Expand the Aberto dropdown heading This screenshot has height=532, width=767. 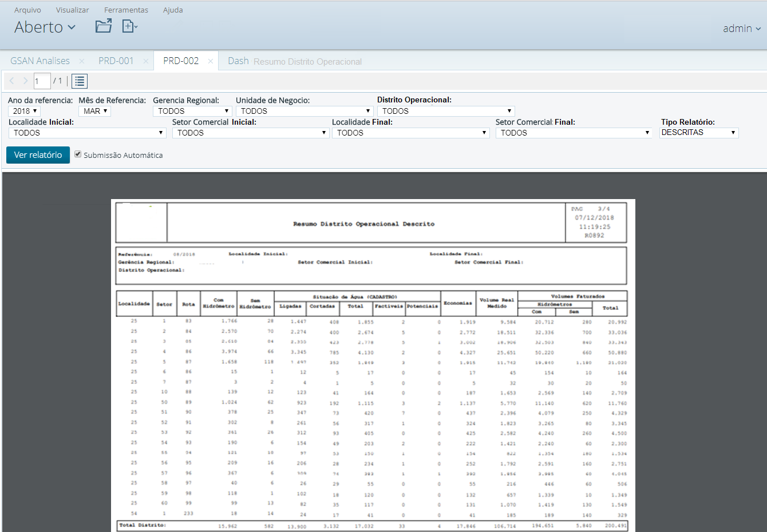point(45,27)
